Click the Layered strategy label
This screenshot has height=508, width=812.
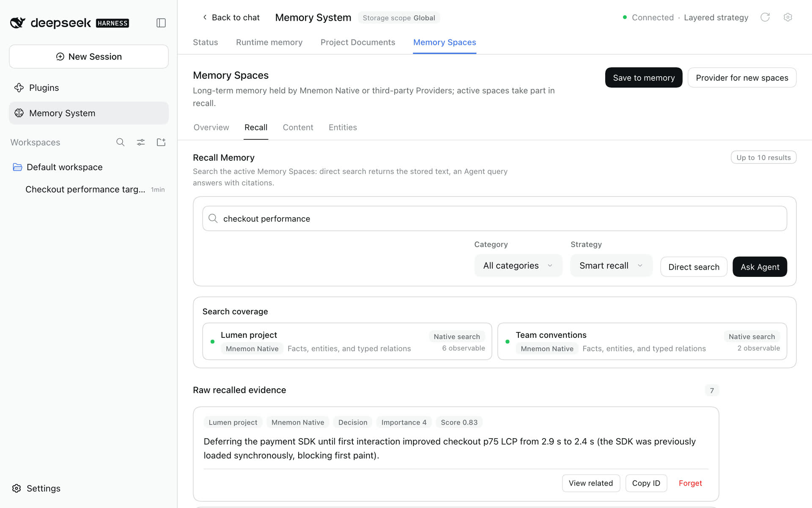click(716, 17)
